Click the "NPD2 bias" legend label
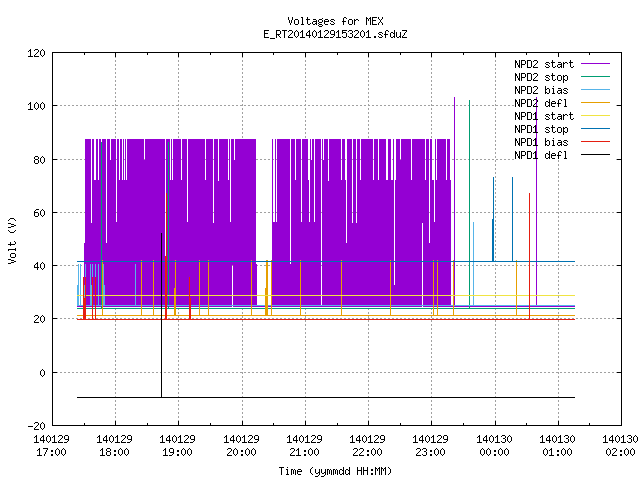The image size is (640, 480). (541, 90)
